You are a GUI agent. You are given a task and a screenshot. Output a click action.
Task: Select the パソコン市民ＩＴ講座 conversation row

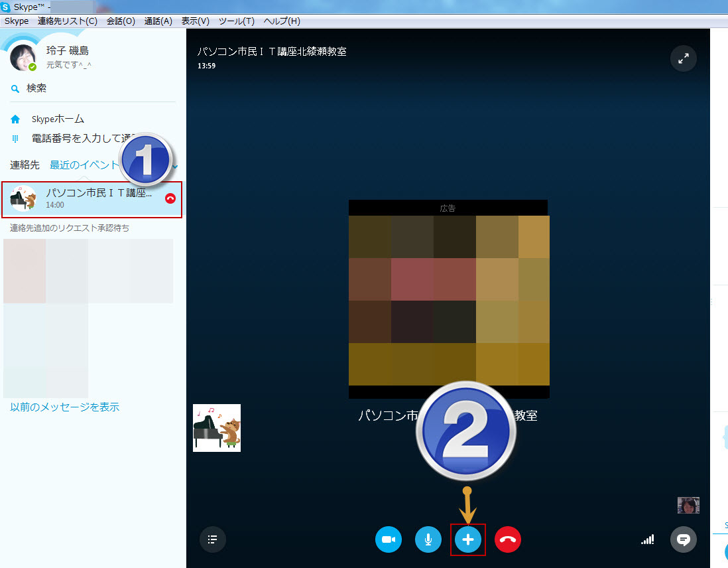92,200
